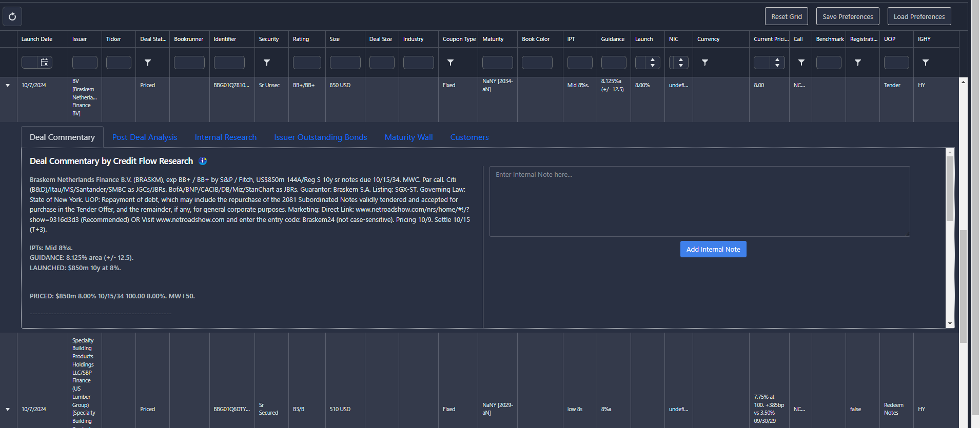Click the Launch Date filter input

tap(30, 63)
